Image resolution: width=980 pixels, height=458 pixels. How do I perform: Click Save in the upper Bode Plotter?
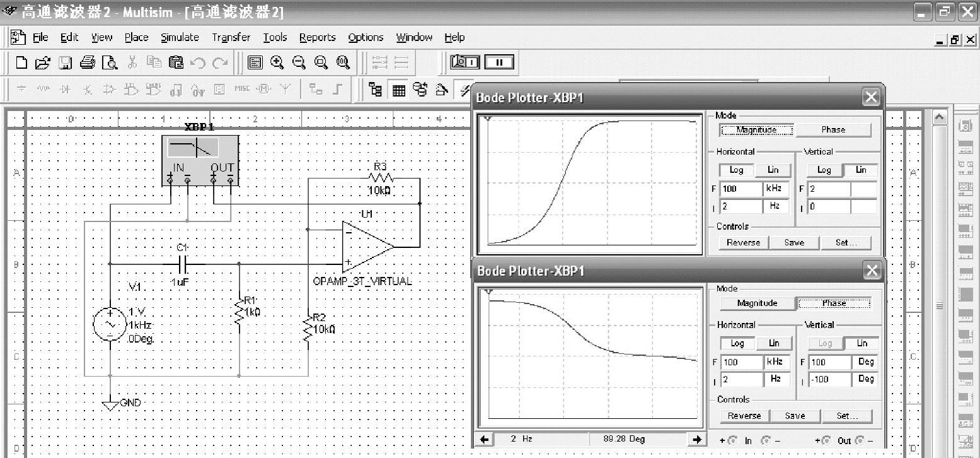pyautogui.click(x=794, y=242)
